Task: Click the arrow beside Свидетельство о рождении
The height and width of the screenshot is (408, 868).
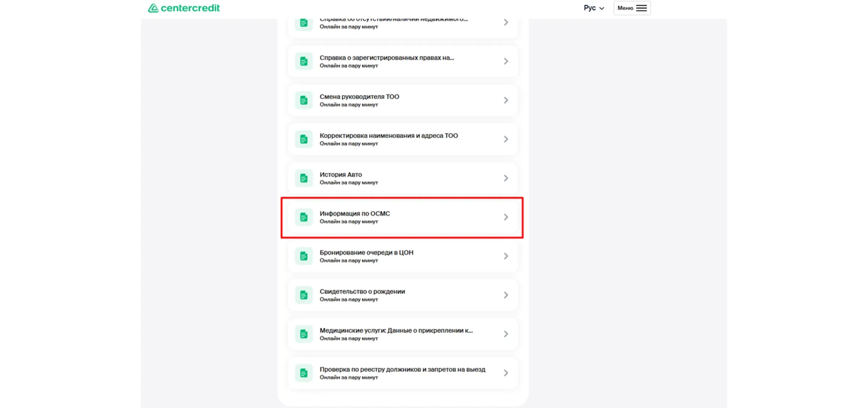Action: [x=506, y=295]
